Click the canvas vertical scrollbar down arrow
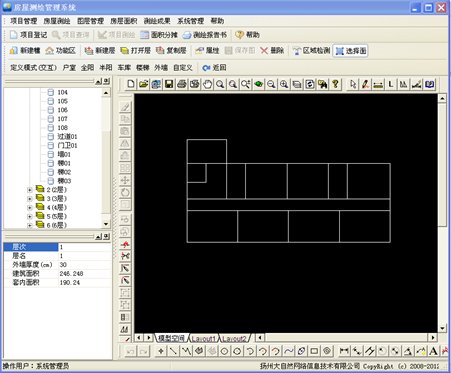Screen dimensions: 451x373 [442, 328]
